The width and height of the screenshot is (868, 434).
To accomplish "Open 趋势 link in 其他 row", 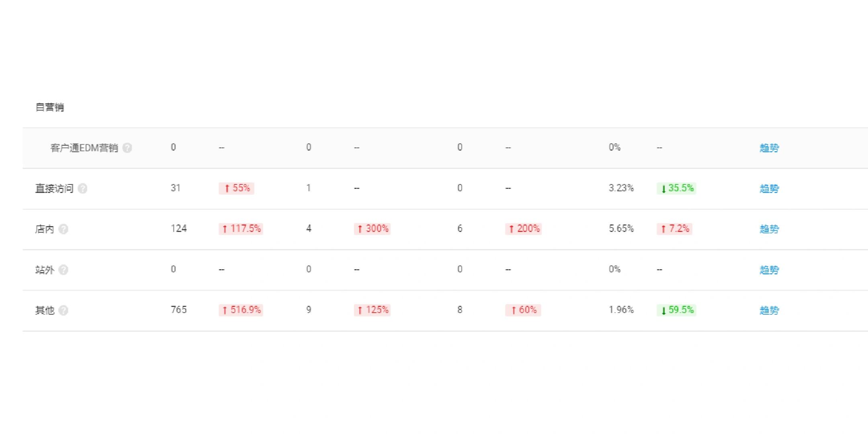I will 769,310.
